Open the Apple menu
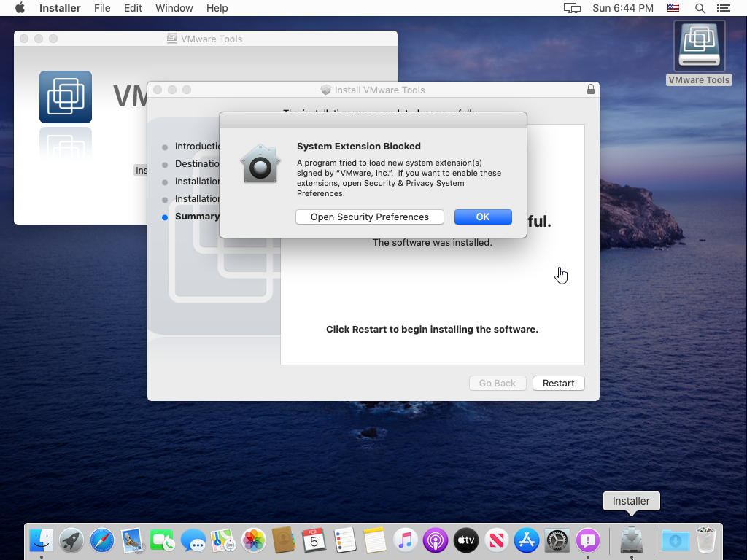Screen dimensions: 747x560 20,8
